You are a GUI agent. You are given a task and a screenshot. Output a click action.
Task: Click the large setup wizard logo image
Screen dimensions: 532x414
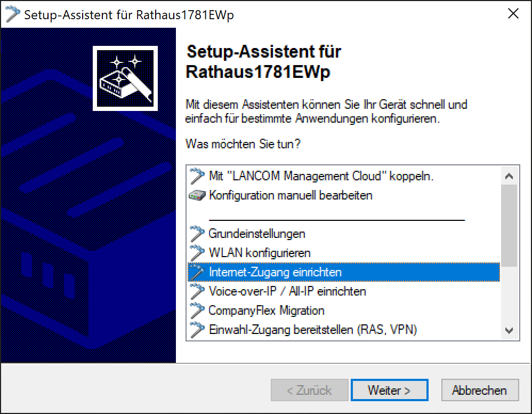125,78
